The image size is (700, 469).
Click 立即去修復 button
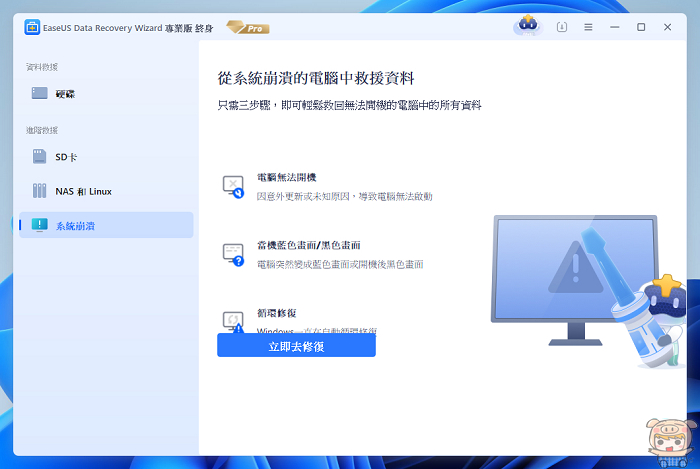coord(296,346)
